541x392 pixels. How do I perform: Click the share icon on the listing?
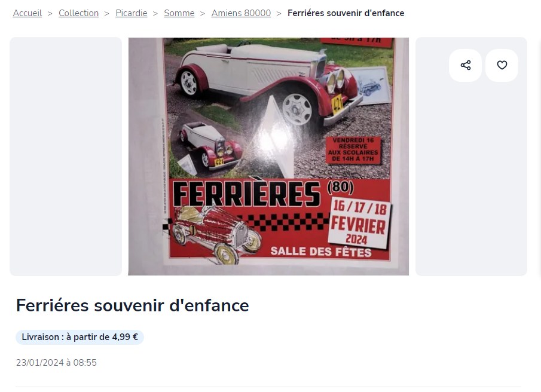click(465, 65)
